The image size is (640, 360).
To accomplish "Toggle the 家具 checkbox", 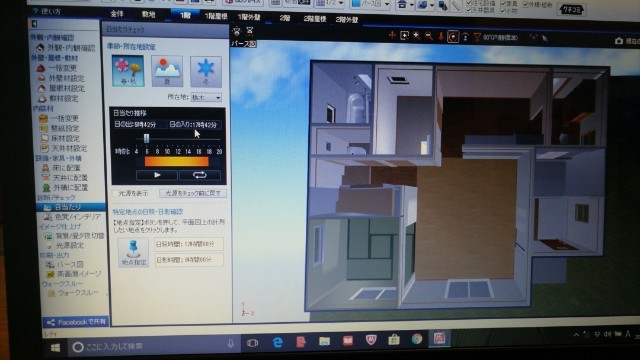I will click(503, 4).
